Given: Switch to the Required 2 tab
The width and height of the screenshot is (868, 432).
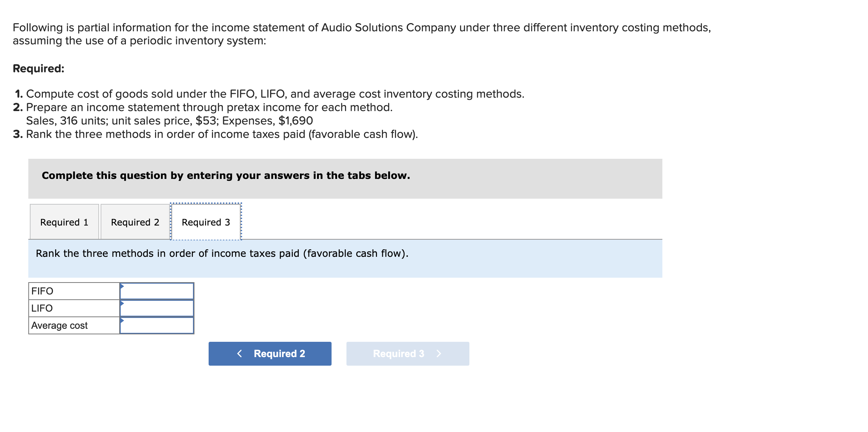Looking at the screenshot, I should [135, 222].
